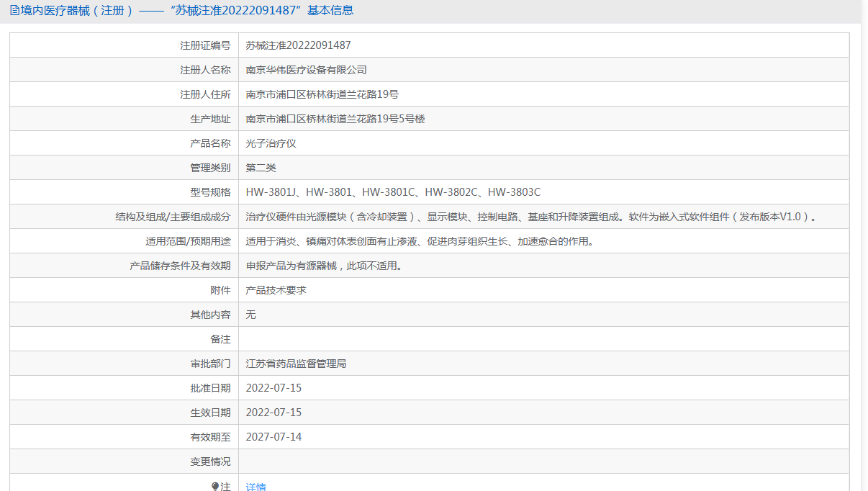The width and height of the screenshot is (868, 491).
Task: Click the 其他内容 label
Action: 210,315
